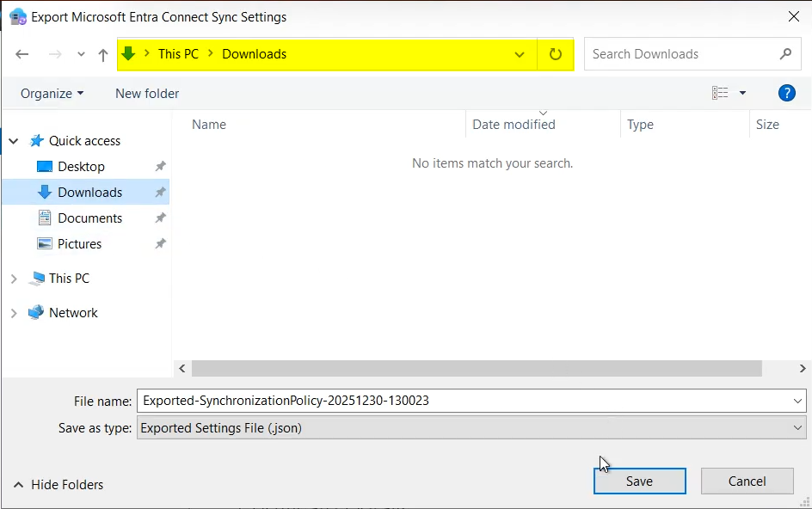Select This PC in the sidebar
Viewport: 812px width, 509px height.
69,279
